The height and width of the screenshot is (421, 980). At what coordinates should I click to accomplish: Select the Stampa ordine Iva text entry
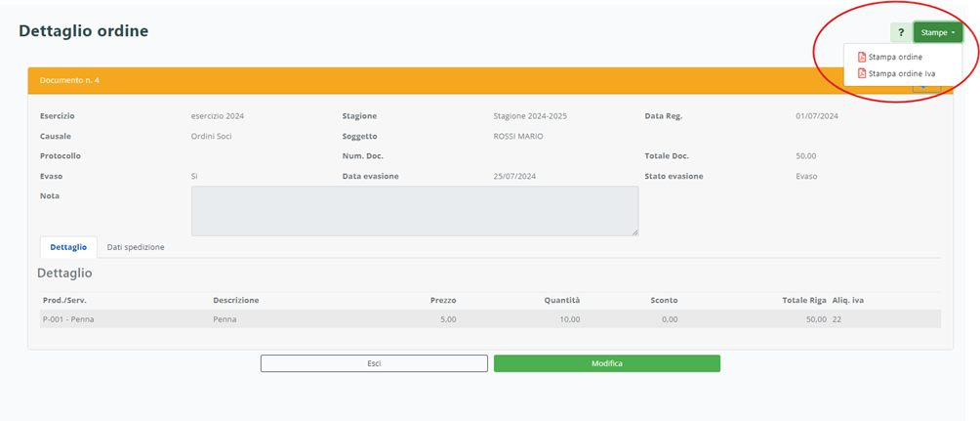pyautogui.click(x=902, y=73)
